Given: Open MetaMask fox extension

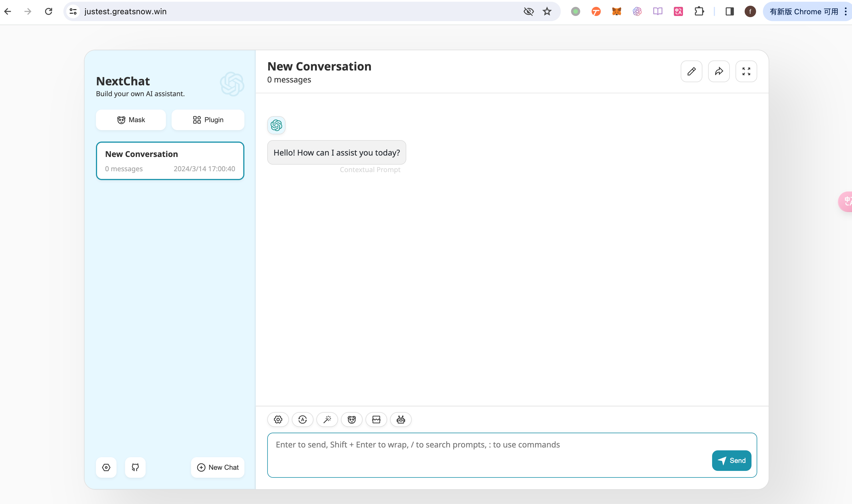Looking at the screenshot, I should click(x=616, y=11).
